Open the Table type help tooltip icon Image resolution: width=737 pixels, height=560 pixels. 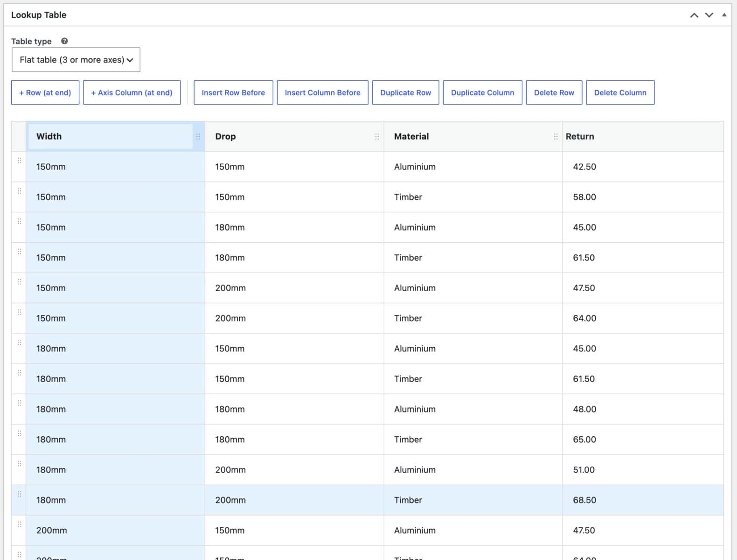[x=64, y=41]
